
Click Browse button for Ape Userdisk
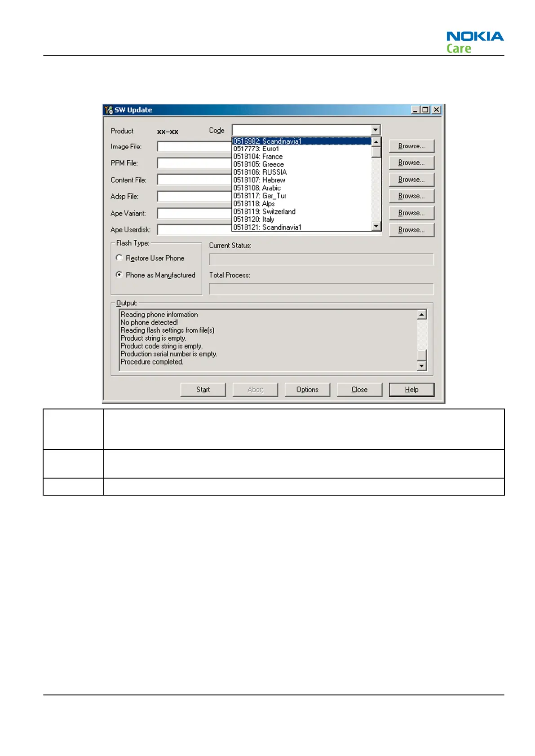(411, 230)
